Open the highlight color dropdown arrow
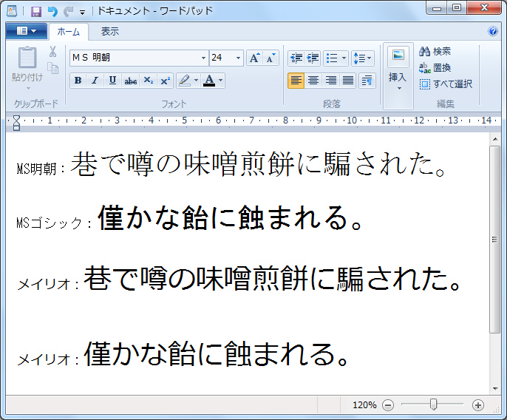This screenshot has height=420, width=507. click(x=197, y=81)
